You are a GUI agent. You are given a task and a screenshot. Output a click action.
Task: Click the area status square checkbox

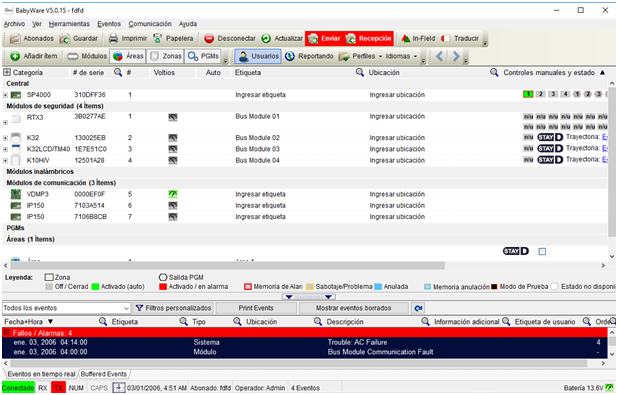point(542,252)
